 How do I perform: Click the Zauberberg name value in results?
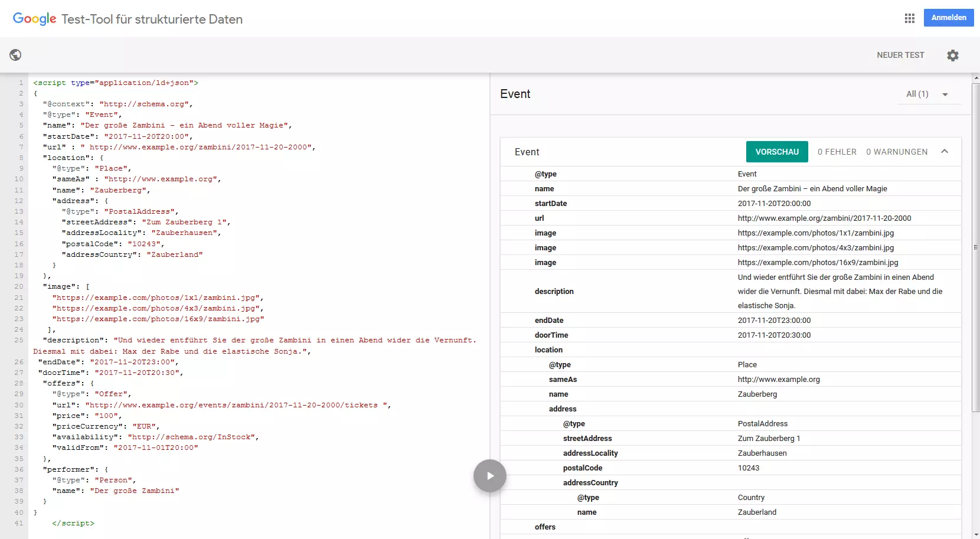point(757,394)
